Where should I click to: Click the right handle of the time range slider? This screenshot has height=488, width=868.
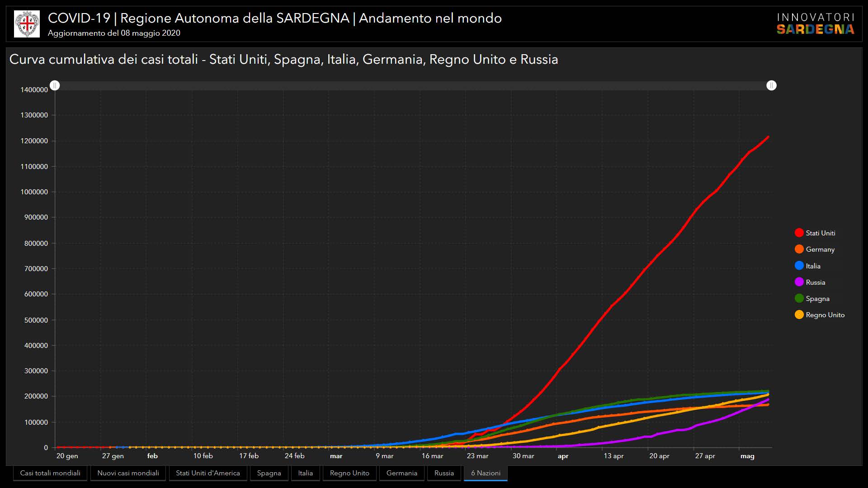pos(771,85)
